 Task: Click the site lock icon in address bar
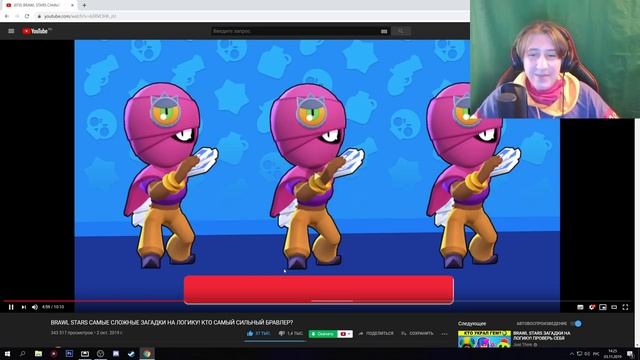39,16
